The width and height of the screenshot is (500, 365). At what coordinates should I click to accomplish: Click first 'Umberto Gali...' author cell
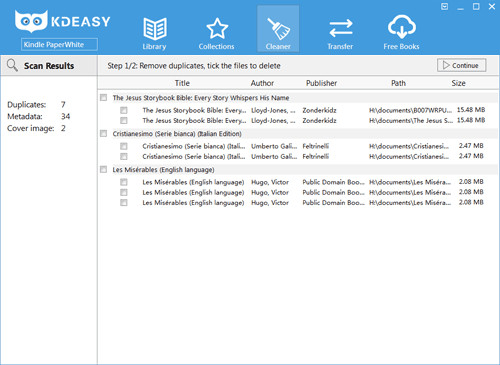tap(274, 146)
